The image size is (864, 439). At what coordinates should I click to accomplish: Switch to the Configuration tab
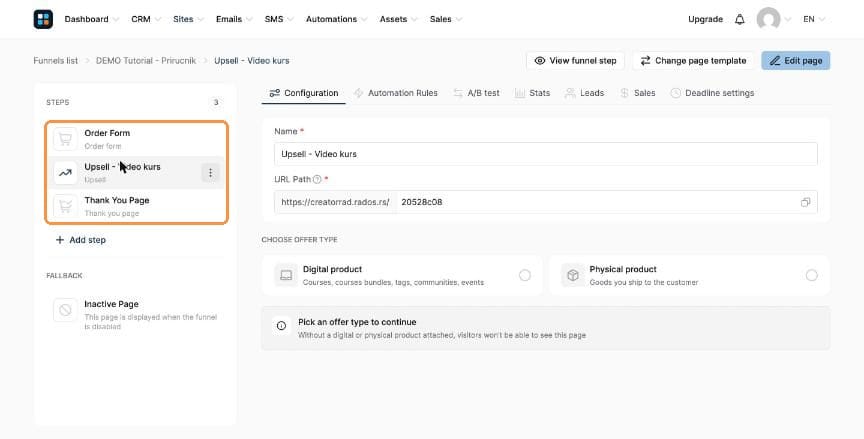[304, 93]
